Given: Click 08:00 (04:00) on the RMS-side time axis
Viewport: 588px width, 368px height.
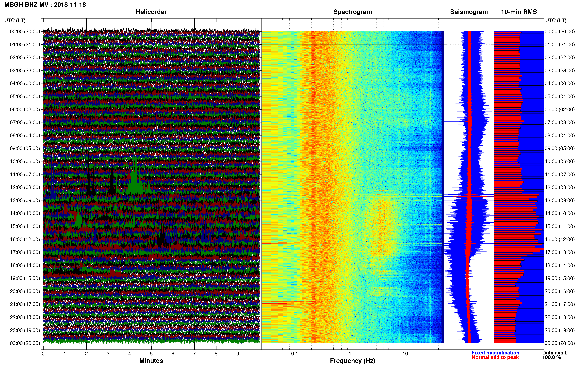Looking at the screenshot, I should click(x=560, y=135).
